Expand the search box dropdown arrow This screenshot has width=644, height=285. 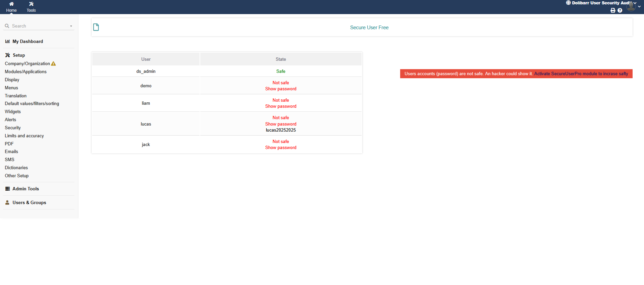[x=71, y=26]
